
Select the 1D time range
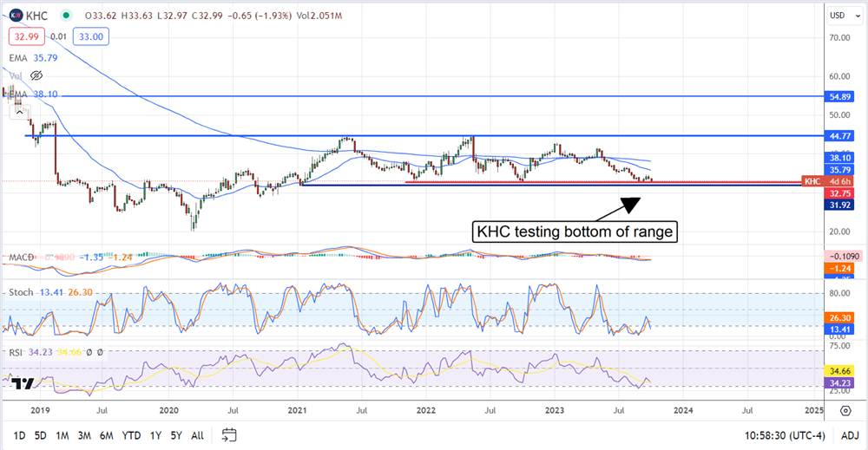pos(18,434)
